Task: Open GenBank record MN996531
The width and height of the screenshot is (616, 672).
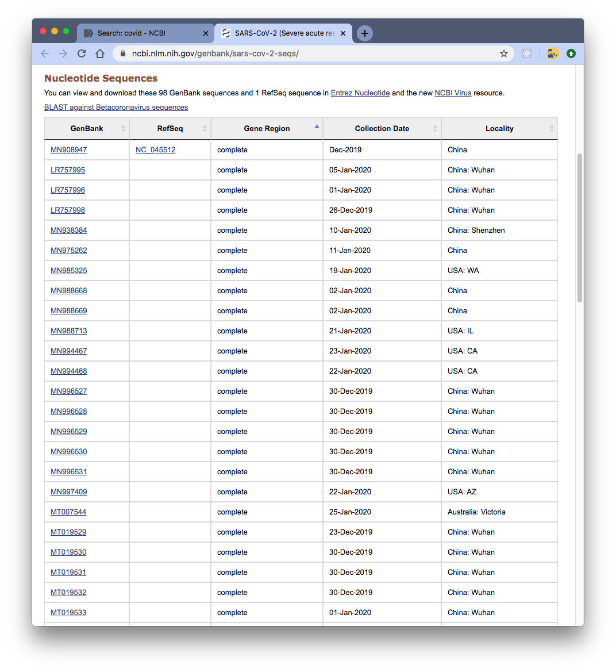Action: [68, 473]
